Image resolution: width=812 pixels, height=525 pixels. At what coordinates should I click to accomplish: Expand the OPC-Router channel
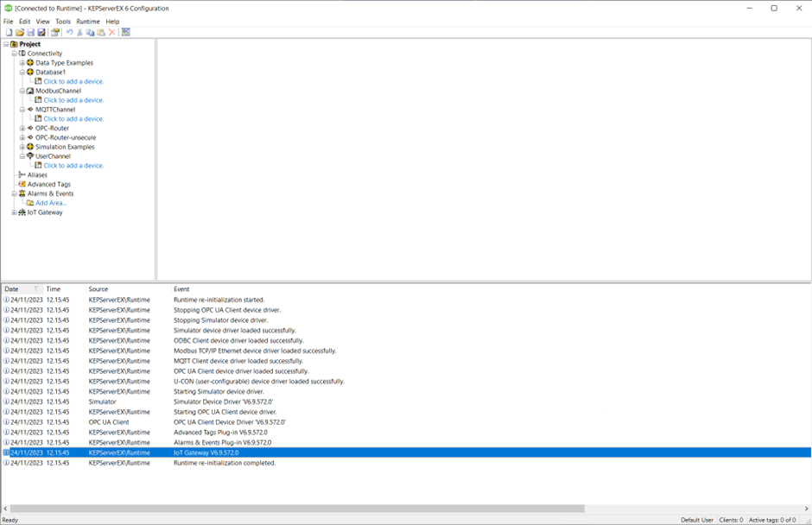tap(22, 128)
